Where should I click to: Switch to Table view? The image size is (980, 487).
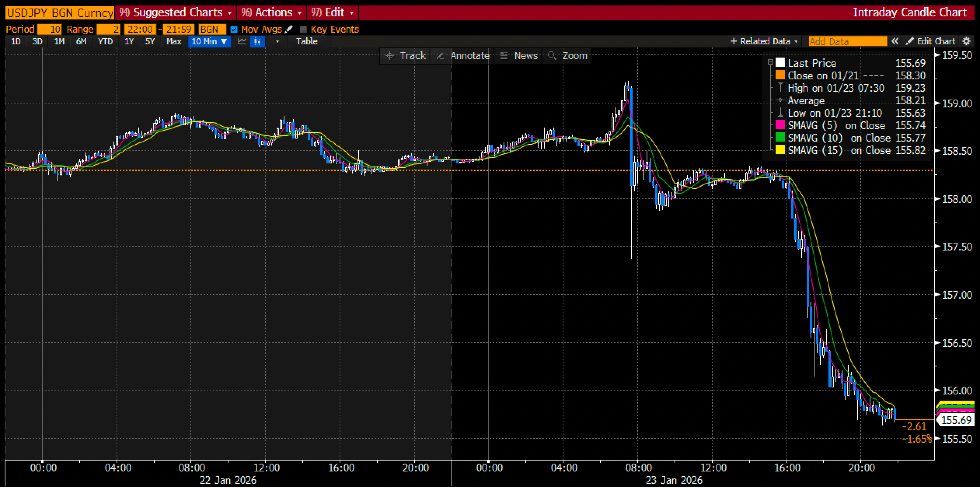[307, 41]
